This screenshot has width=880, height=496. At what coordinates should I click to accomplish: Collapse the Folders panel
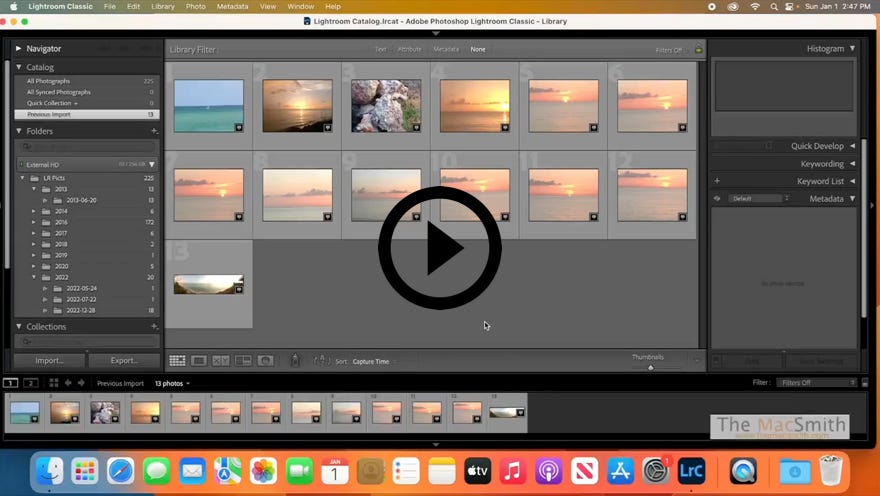(19, 131)
